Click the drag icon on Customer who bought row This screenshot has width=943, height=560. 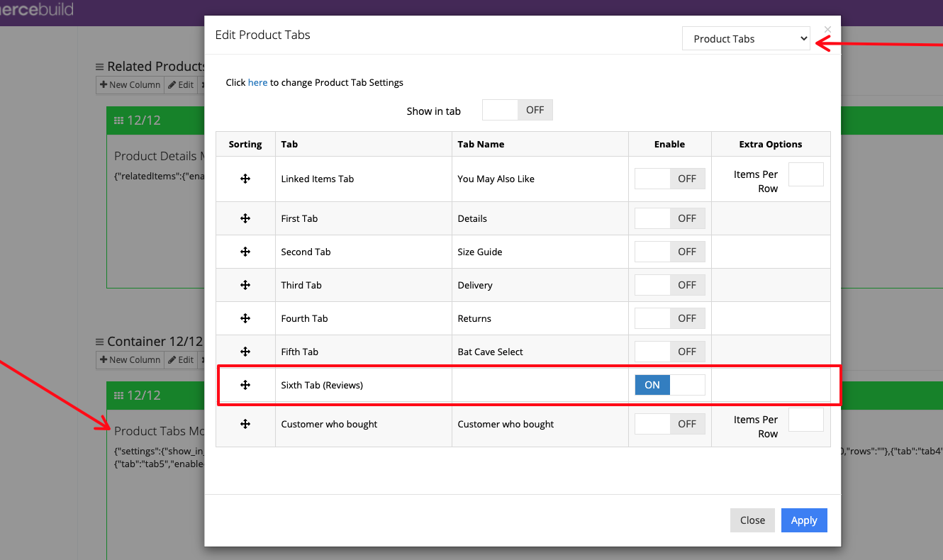pos(245,423)
